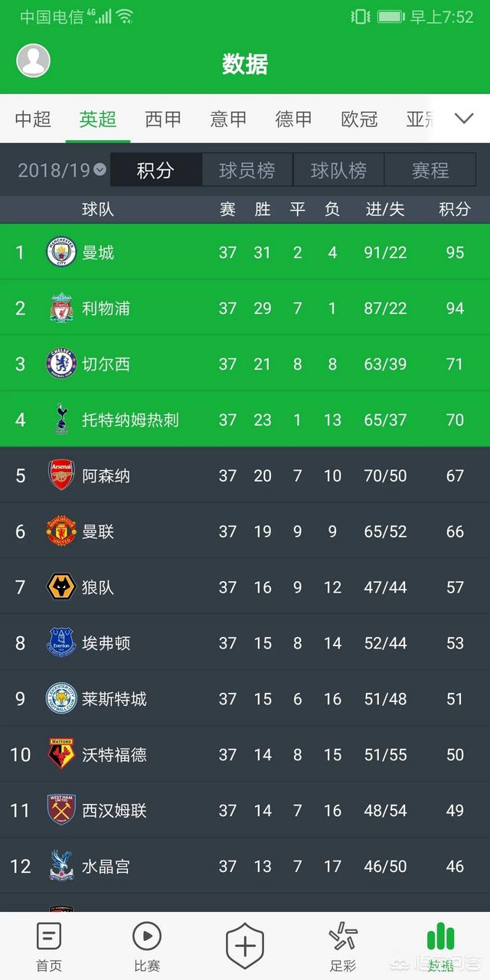Open the 曼联 team row
This screenshot has height=980, width=490.
coord(245,531)
